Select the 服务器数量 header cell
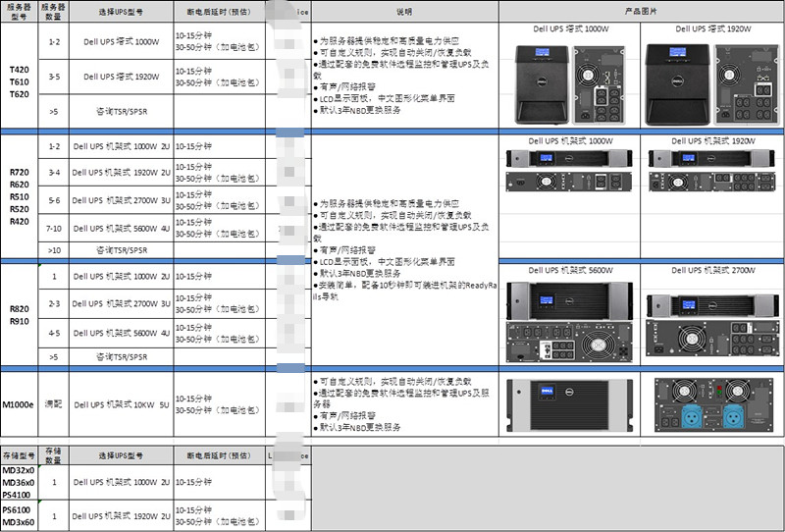The width and height of the screenshot is (785, 532). [54, 12]
